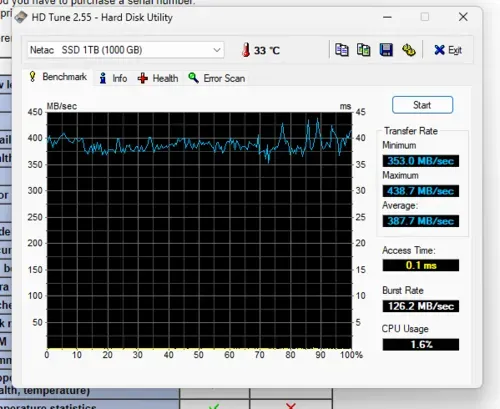Viewport: 500px width, 409px height.
Task: Close the HD Tune window
Action: (x=463, y=17)
